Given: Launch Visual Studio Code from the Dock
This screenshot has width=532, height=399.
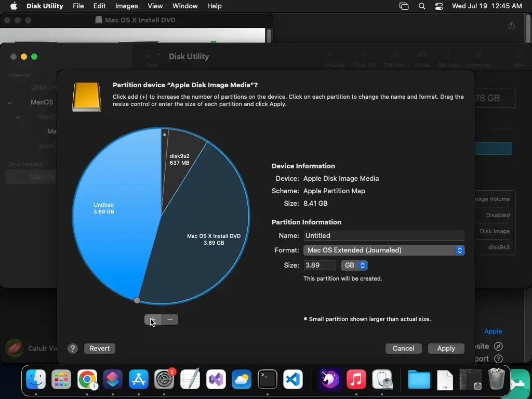Looking at the screenshot, I should point(293,379).
